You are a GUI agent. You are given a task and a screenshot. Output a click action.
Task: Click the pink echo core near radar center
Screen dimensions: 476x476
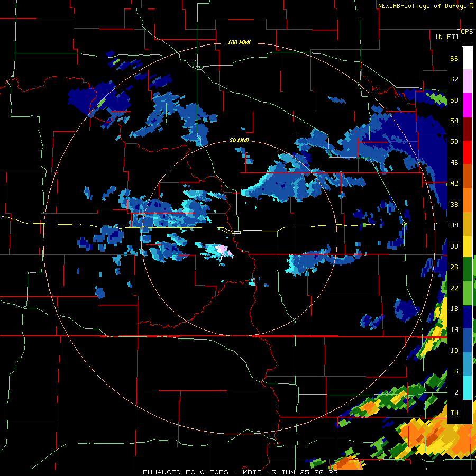tap(223, 250)
